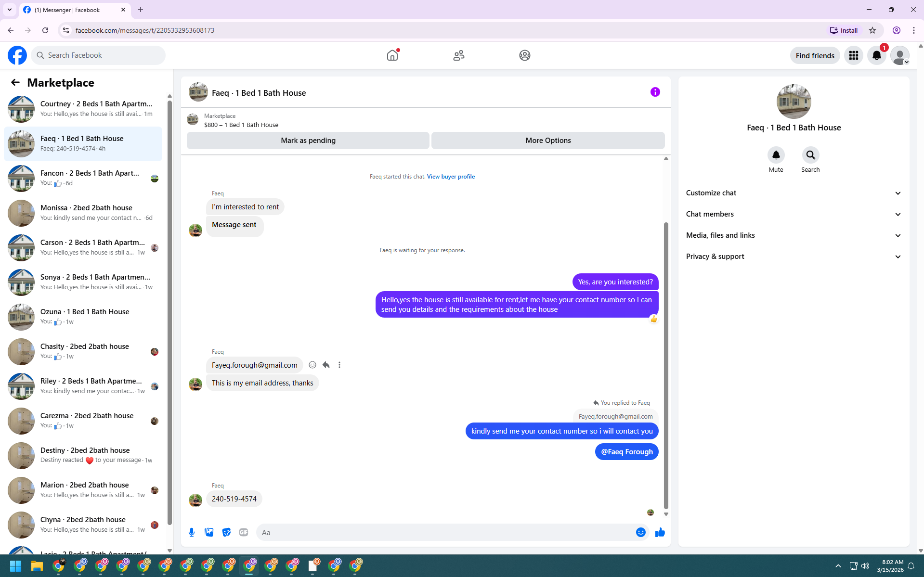Image resolution: width=924 pixels, height=577 pixels.
Task: Open the Facebook apps grid menu
Action: pyautogui.click(x=854, y=55)
